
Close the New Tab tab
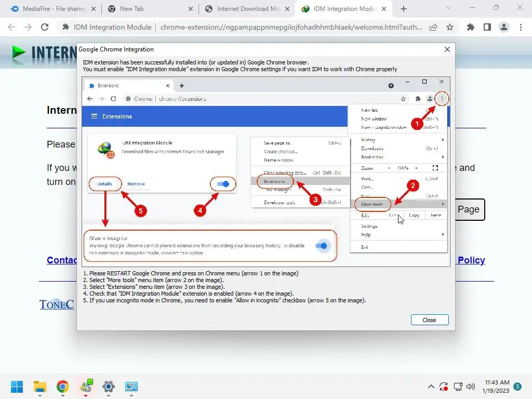pyautogui.click(x=191, y=9)
